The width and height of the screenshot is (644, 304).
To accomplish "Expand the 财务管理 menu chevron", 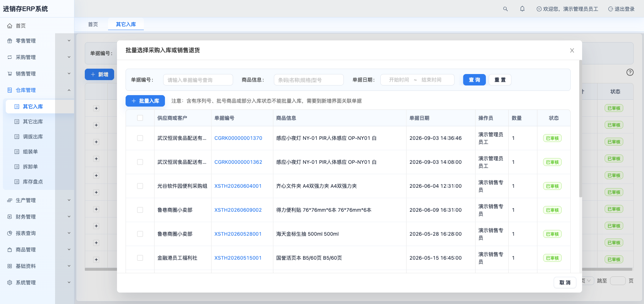I will coord(69,217).
